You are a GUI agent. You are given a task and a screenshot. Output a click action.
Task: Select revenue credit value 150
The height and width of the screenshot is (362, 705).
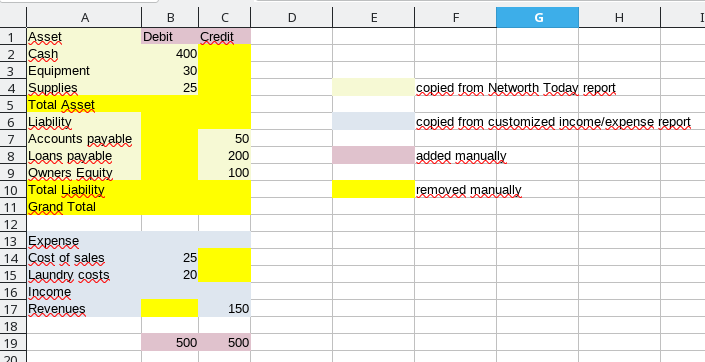(x=224, y=308)
